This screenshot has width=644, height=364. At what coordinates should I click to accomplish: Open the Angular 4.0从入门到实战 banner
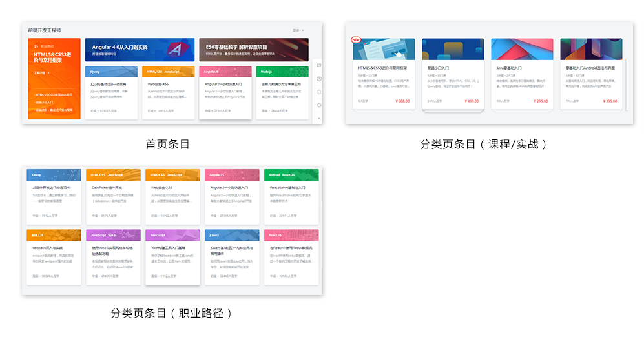pos(140,50)
